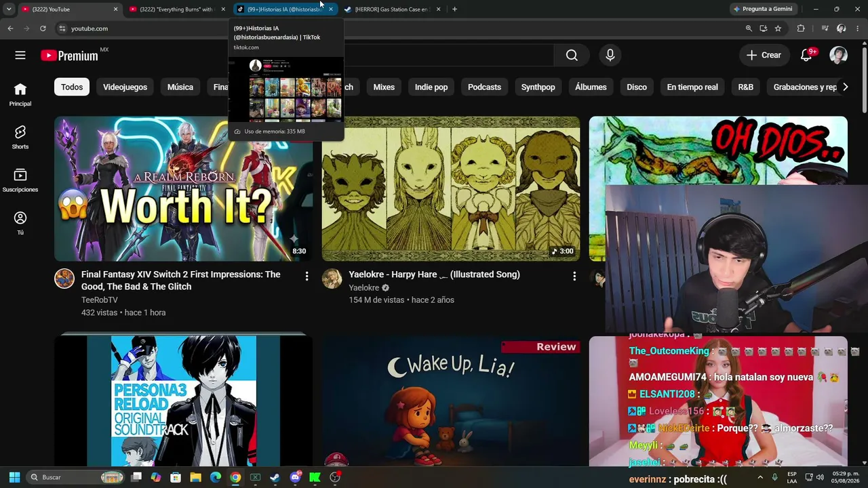This screenshot has width=868, height=488.
Task: Click the install app icon in address bar
Action: (764, 28)
